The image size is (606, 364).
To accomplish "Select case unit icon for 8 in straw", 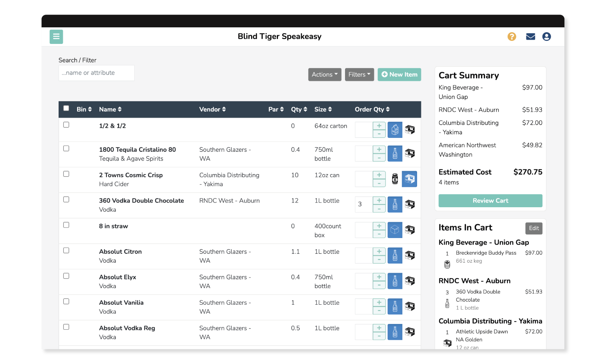I will [410, 230].
